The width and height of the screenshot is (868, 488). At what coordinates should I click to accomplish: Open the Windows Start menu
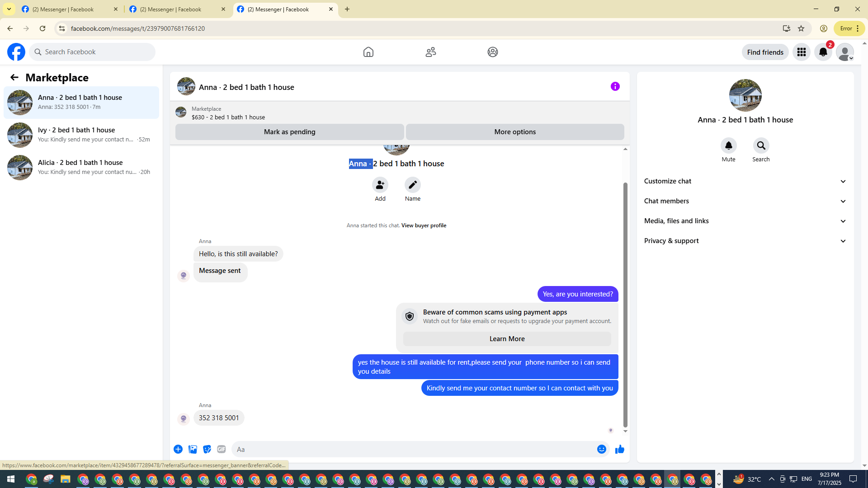(11, 479)
